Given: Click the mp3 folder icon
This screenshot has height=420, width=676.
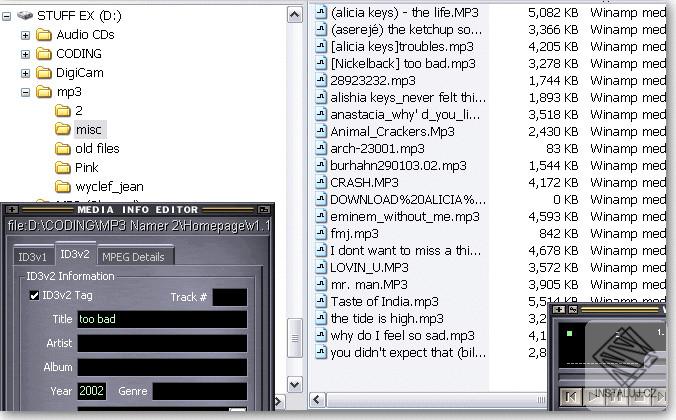Looking at the screenshot, I should click(x=44, y=91).
